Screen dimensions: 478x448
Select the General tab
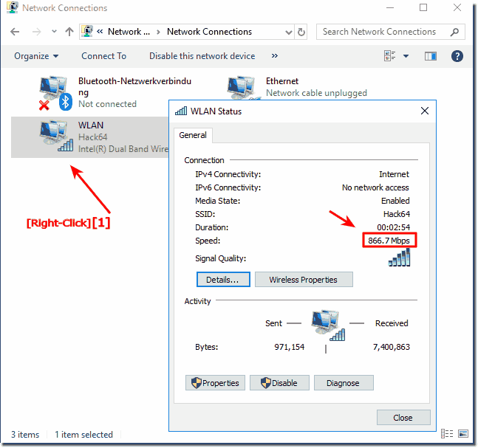click(193, 135)
